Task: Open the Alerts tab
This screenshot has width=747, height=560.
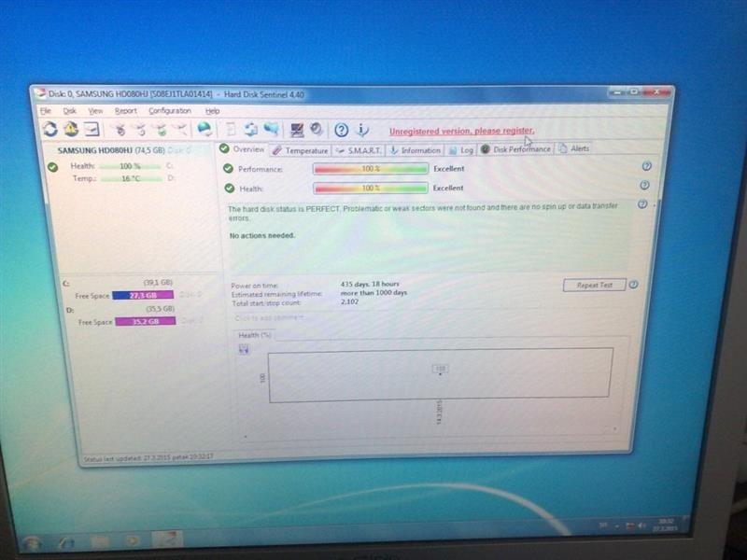Action: pyautogui.click(x=574, y=148)
